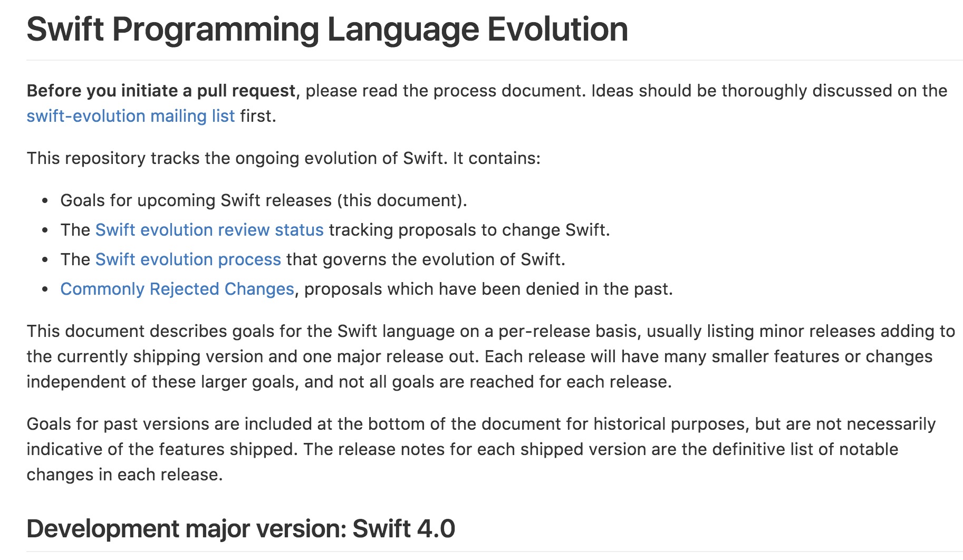The height and width of the screenshot is (560, 963).
Task: Follow the Swift evolution process link
Action: click(x=188, y=259)
